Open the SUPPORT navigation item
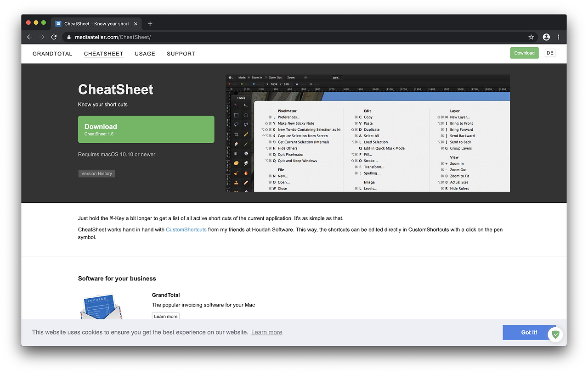This screenshot has width=588, height=374. click(181, 54)
